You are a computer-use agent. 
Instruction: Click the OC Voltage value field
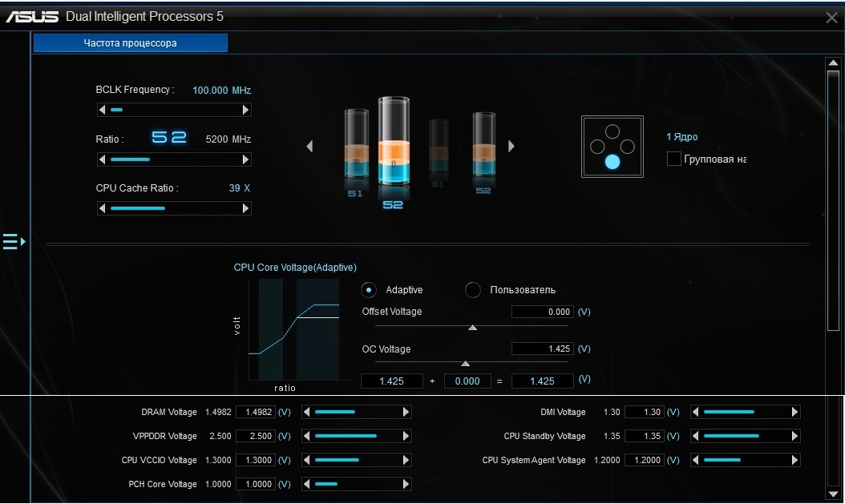click(542, 349)
